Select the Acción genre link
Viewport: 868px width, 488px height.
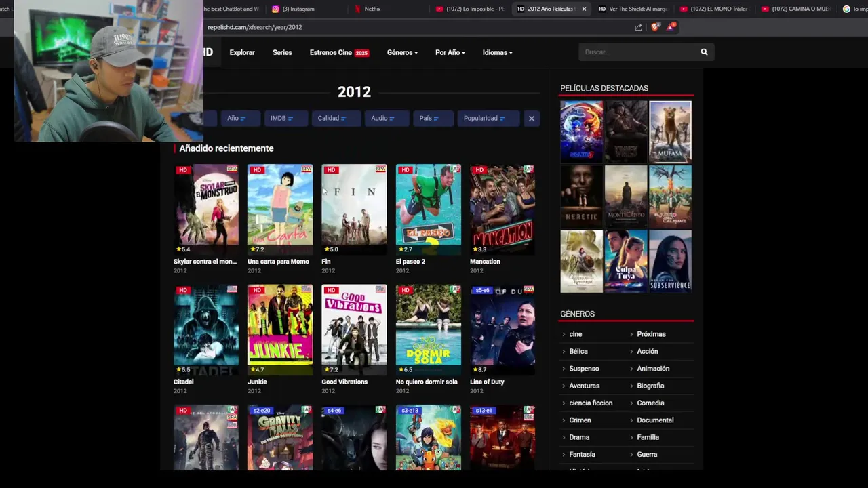click(x=648, y=352)
